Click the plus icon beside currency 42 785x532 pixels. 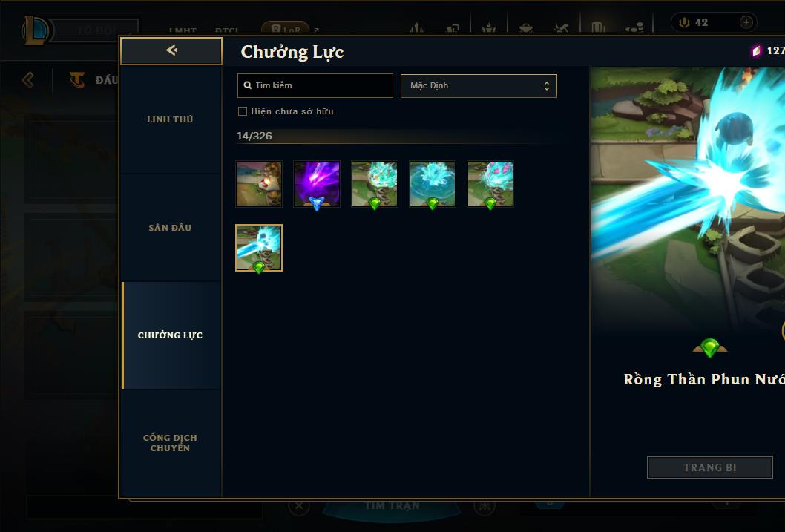point(746,22)
